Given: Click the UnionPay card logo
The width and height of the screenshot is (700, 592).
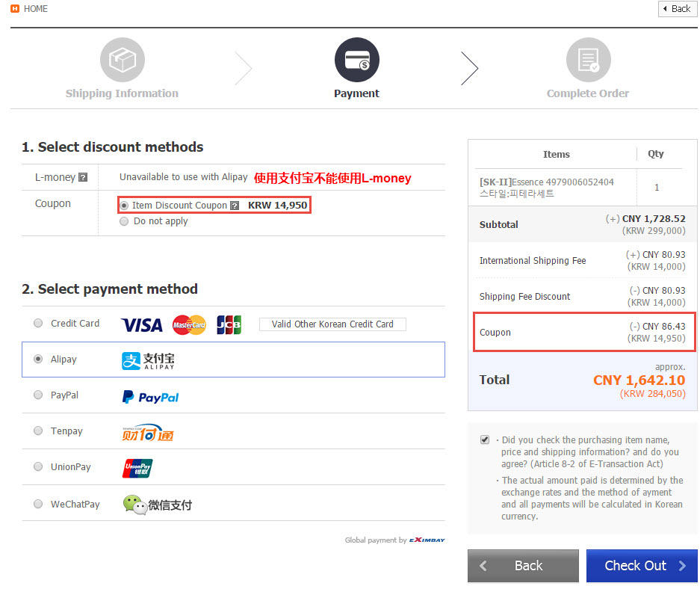Looking at the screenshot, I should point(137,468).
